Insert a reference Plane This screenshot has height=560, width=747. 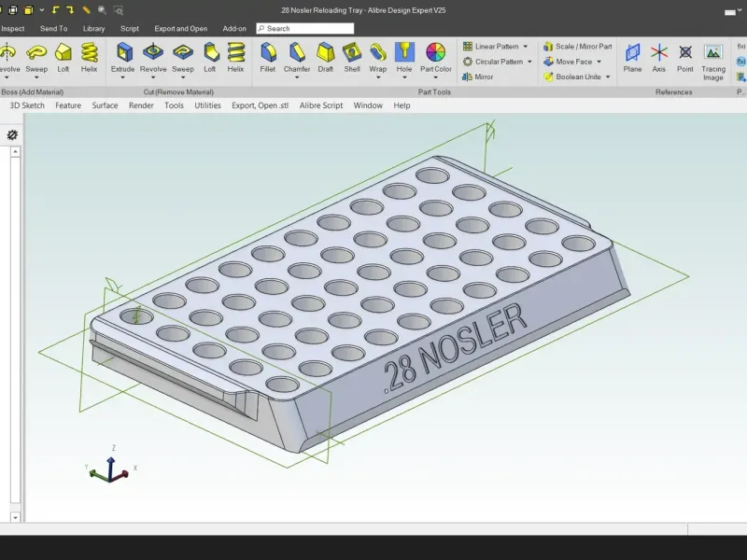coord(632,58)
